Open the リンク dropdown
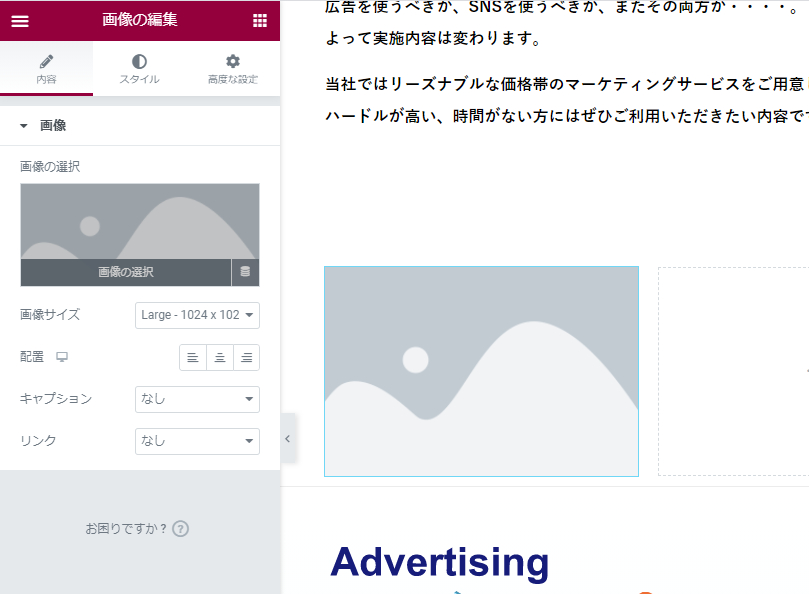 (x=197, y=441)
